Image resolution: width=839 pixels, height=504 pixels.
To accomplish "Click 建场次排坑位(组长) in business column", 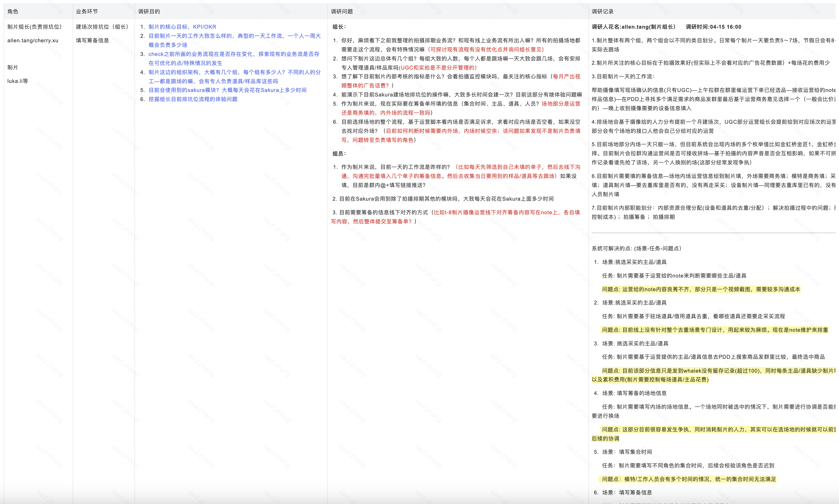I will (x=102, y=27).
